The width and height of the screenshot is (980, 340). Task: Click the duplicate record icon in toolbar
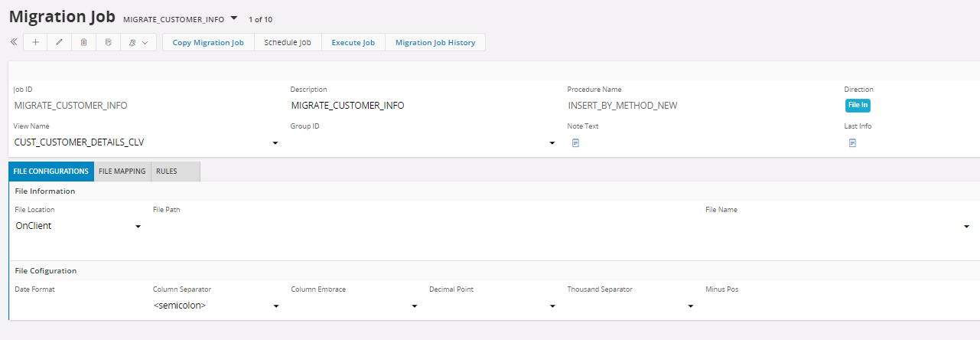click(109, 43)
